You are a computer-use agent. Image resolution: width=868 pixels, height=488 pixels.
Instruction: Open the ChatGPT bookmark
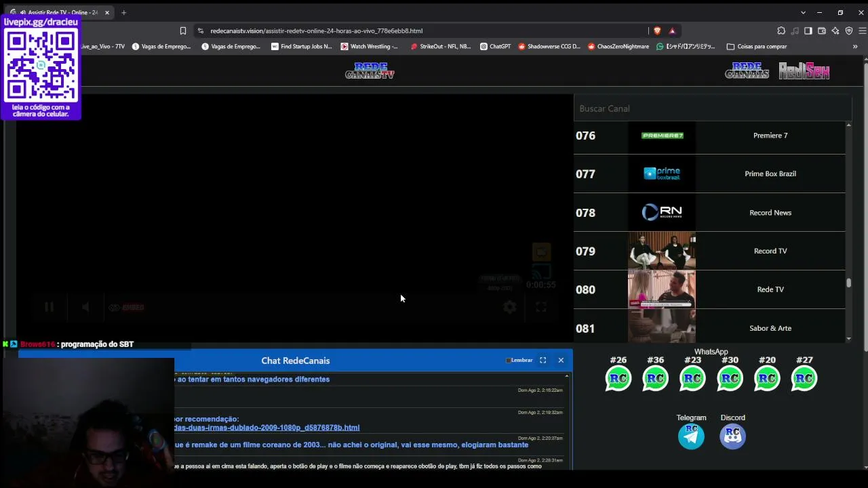coord(495,47)
